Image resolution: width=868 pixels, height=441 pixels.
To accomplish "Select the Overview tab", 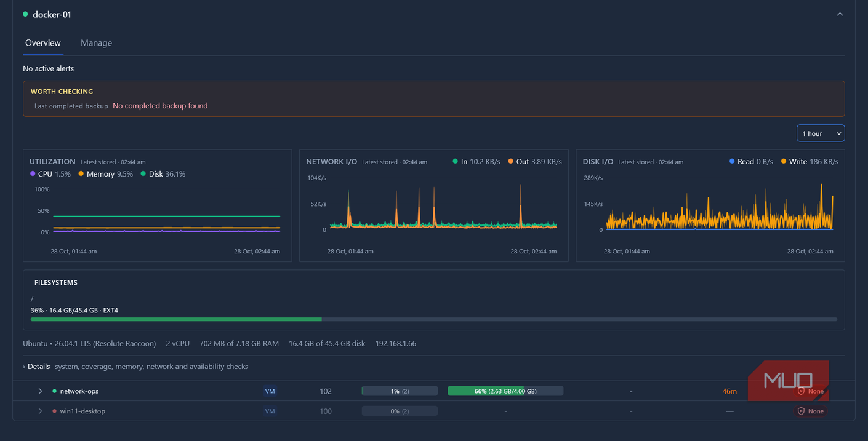I will [43, 43].
